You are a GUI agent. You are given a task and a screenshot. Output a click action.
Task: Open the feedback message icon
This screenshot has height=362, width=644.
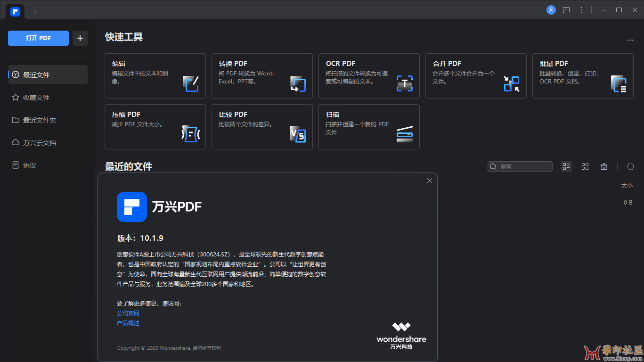tap(566, 10)
